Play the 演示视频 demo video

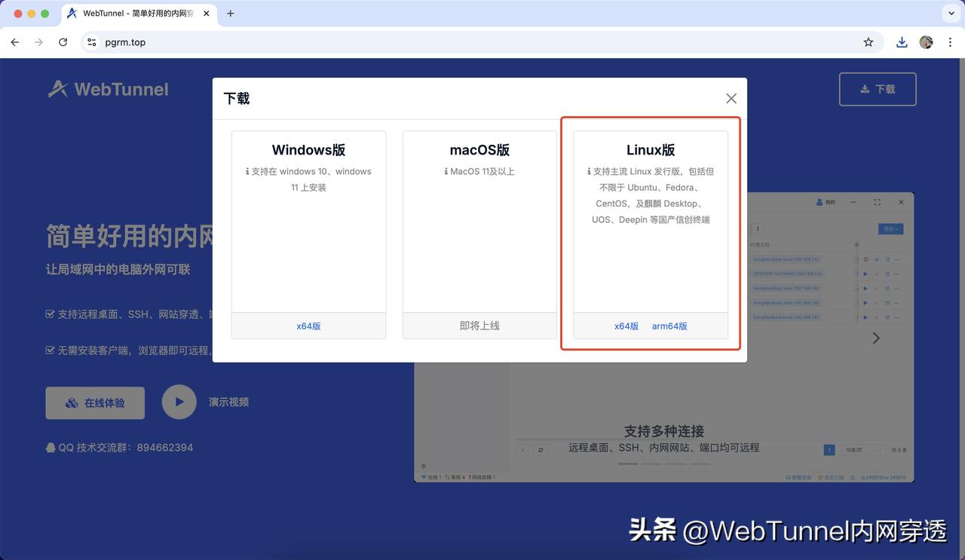tap(179, 402)
